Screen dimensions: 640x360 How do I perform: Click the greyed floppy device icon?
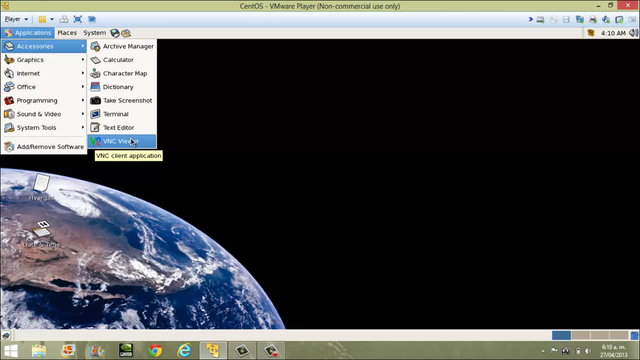tap(566, 19)
